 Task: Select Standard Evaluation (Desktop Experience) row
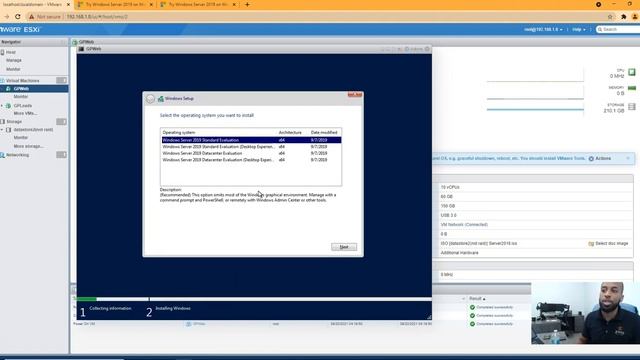[x=251, y=147]
